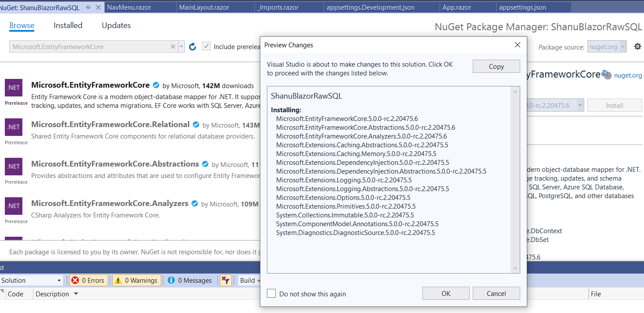Select the Browse tab in NuGet manager
This screenshot has width=644, height=313.
pos(22,25)
